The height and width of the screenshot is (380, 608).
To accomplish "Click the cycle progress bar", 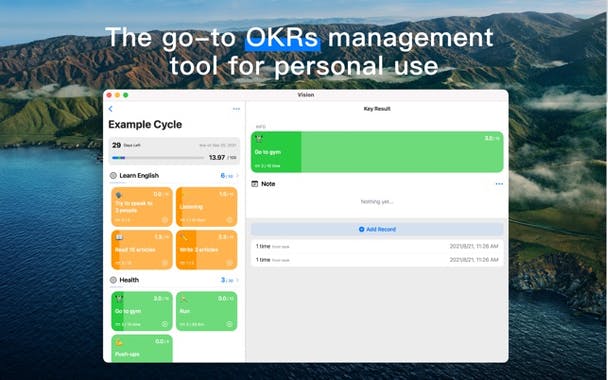I will [158, 158].
